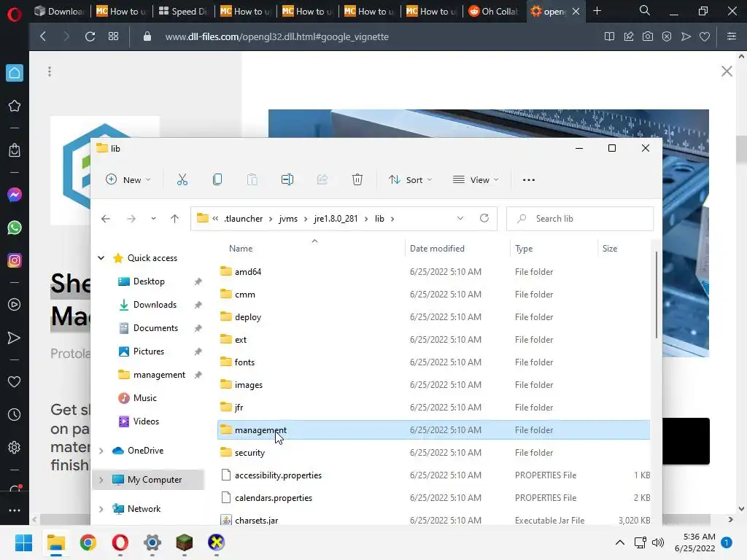Open the Sort dropdown in Explorer
The width and height of the screenshot is (747, 560).
click(410, 179)
